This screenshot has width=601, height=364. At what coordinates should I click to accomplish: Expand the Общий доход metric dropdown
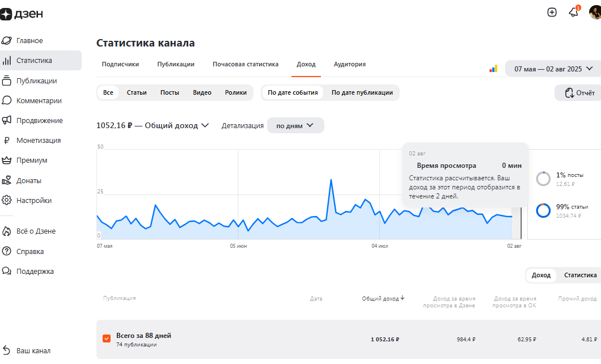coord(153,126)
